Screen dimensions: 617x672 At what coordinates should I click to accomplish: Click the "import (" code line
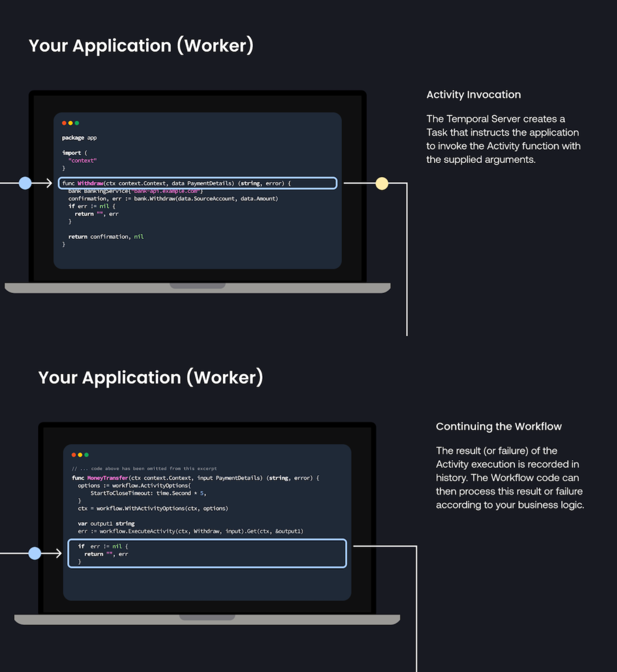[x=75, y=153]
